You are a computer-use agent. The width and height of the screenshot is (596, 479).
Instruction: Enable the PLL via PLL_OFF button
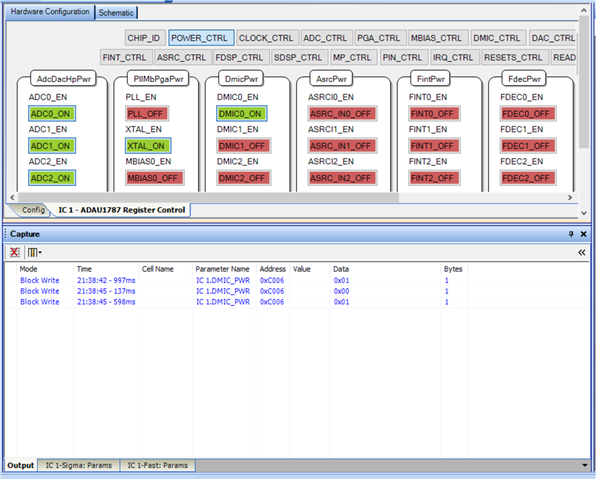click(147, 114)
